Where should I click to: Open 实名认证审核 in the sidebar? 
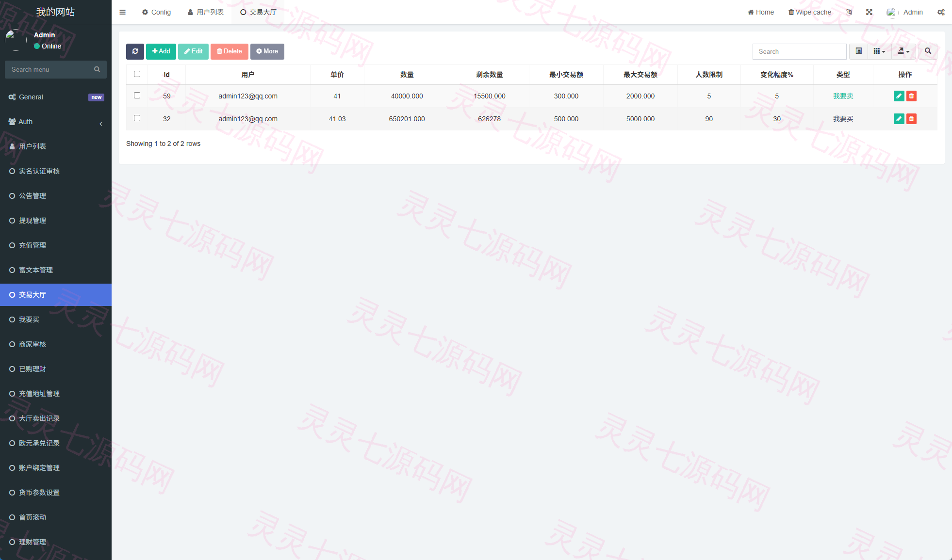pos(56,171)
